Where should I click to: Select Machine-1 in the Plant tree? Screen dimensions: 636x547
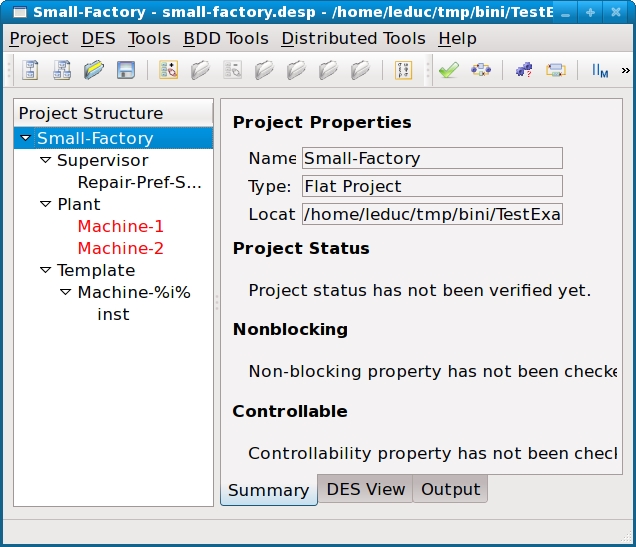point(120,226)
